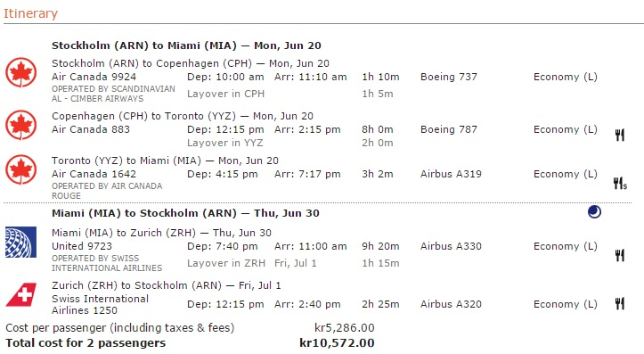644x354 pixels.
Task: Click the meal/snack icon for Toronto to Miami flight
Action: coord(620,184)
